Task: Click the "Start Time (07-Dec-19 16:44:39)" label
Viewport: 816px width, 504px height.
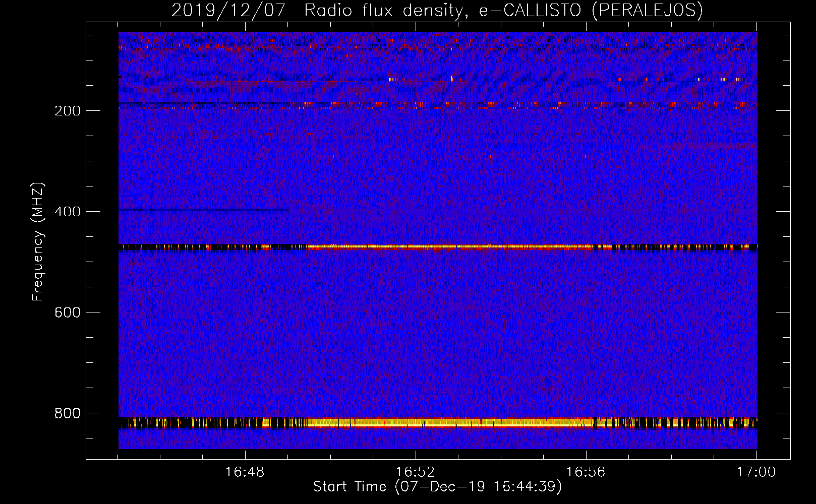Action: coord(437,487)
